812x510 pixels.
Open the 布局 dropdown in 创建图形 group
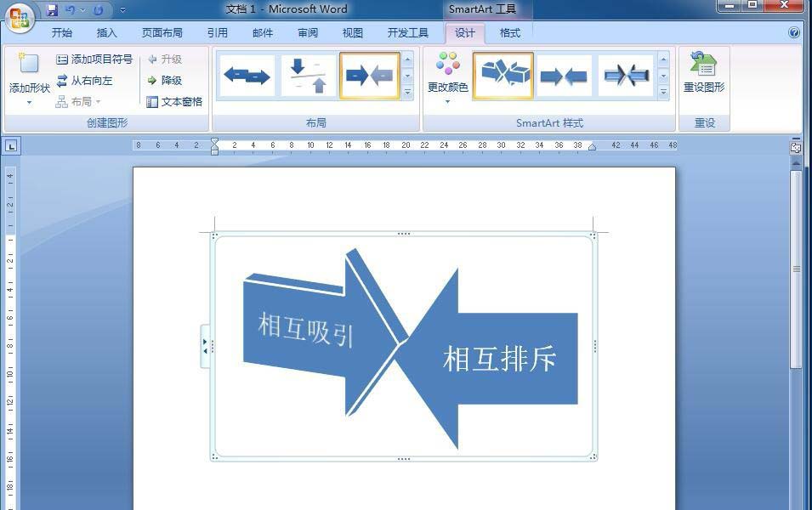(78, 101)
